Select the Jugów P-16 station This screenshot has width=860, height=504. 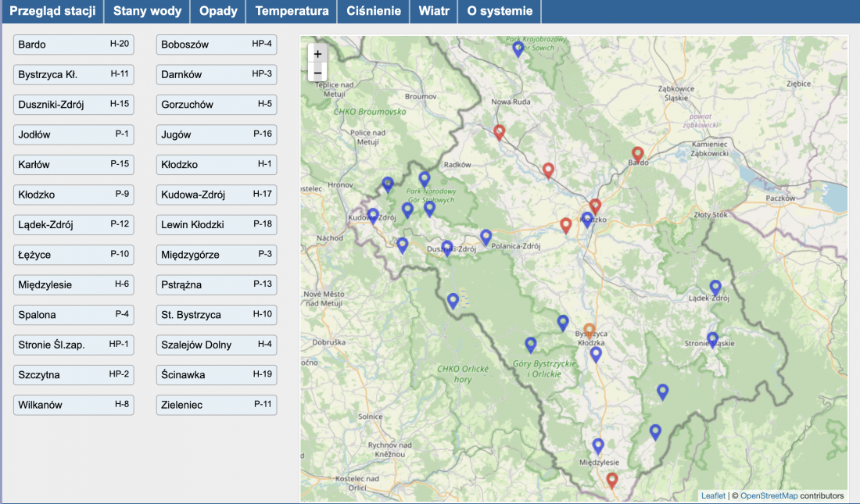(217, 134)
